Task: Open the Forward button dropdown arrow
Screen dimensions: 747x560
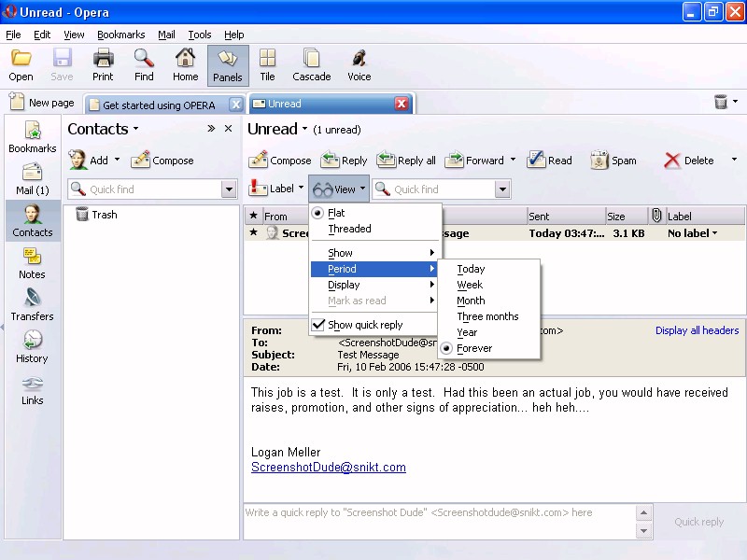Action: [x=513, y=161]
